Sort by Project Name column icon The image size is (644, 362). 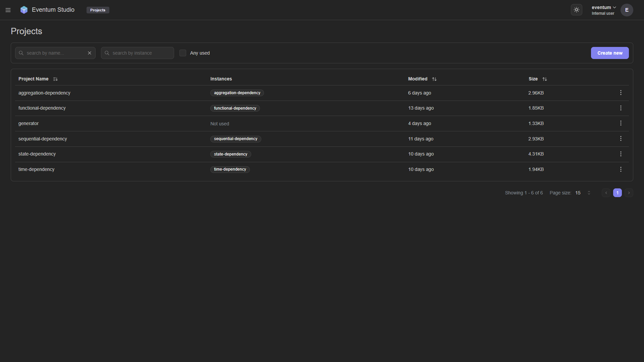pos(55,79)
